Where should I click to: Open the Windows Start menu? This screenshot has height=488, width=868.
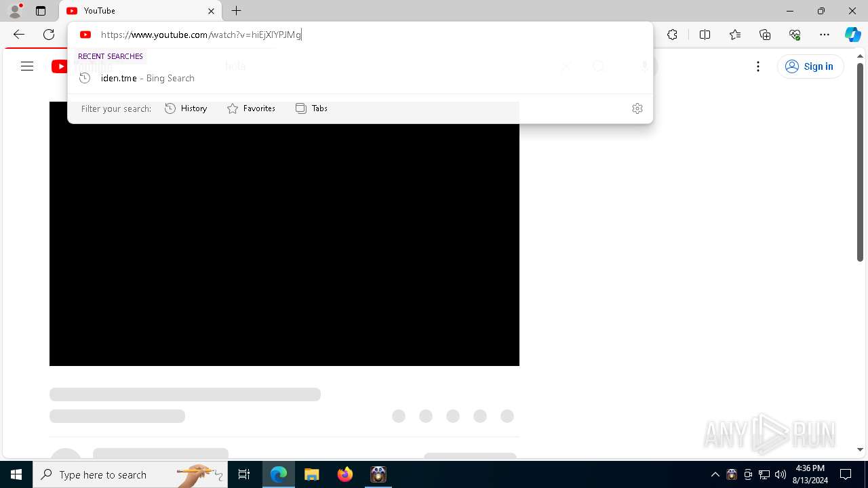tap(16, 474)
